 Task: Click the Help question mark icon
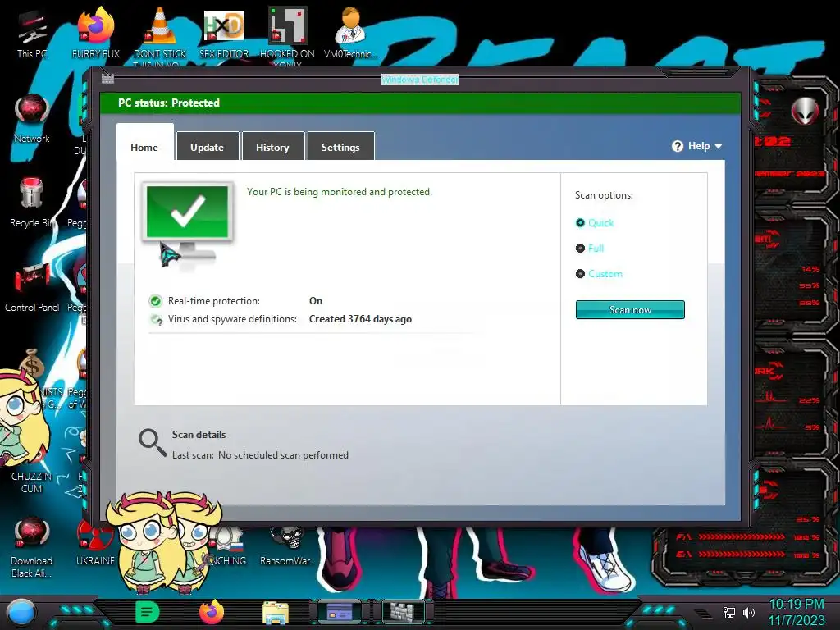[677, 146]
